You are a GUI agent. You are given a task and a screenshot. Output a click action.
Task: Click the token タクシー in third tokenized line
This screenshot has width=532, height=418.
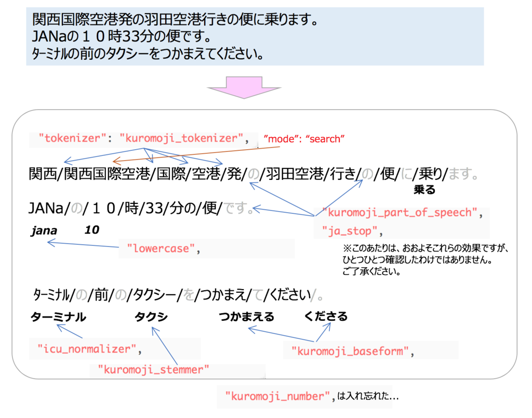tap(155, 295)
